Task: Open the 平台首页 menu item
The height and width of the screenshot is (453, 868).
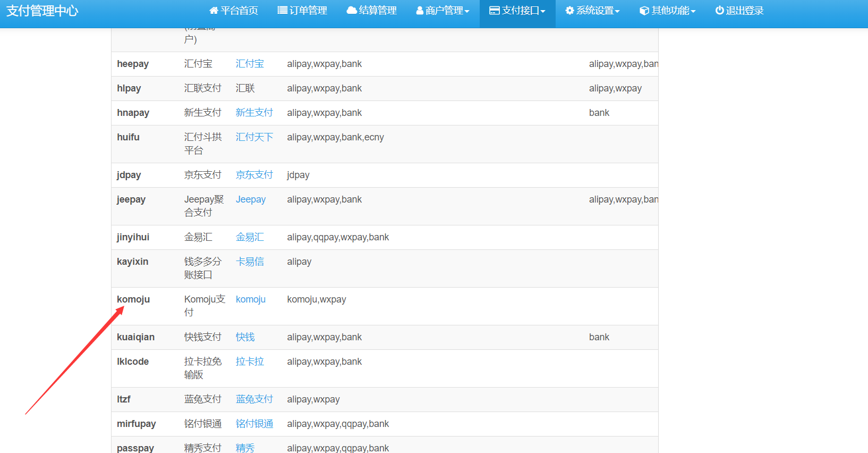Action: tap(234, 11)
